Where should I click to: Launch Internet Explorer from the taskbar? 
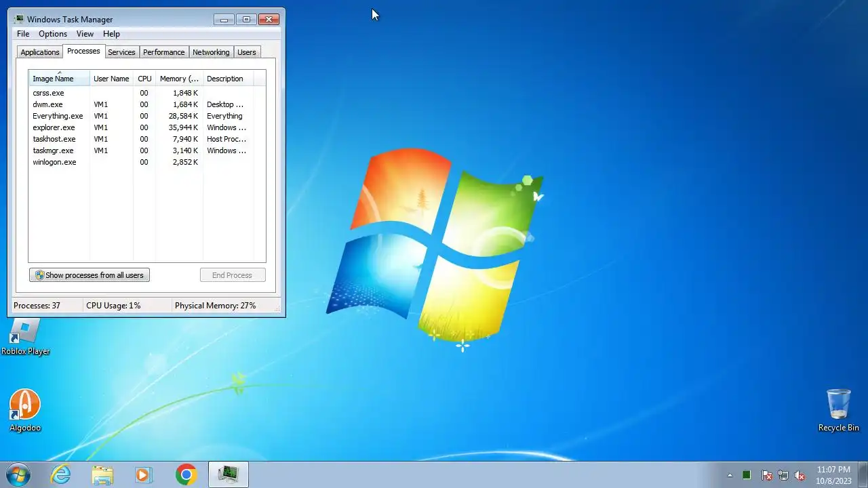coord(61,474)
